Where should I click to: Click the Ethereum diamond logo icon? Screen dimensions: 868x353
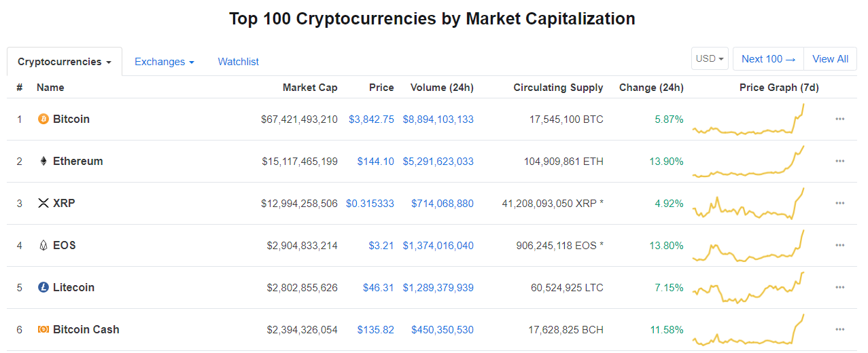44,162
